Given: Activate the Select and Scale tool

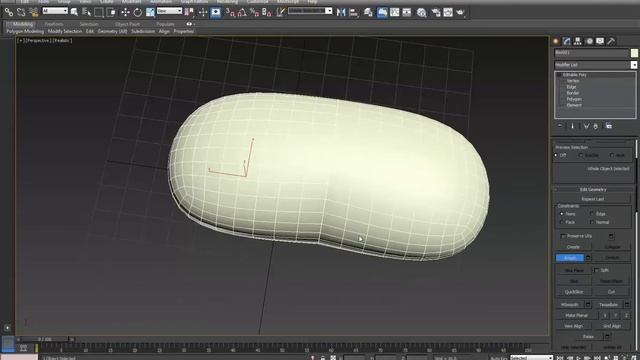Looking at the screenshot, I should point(150,13).
